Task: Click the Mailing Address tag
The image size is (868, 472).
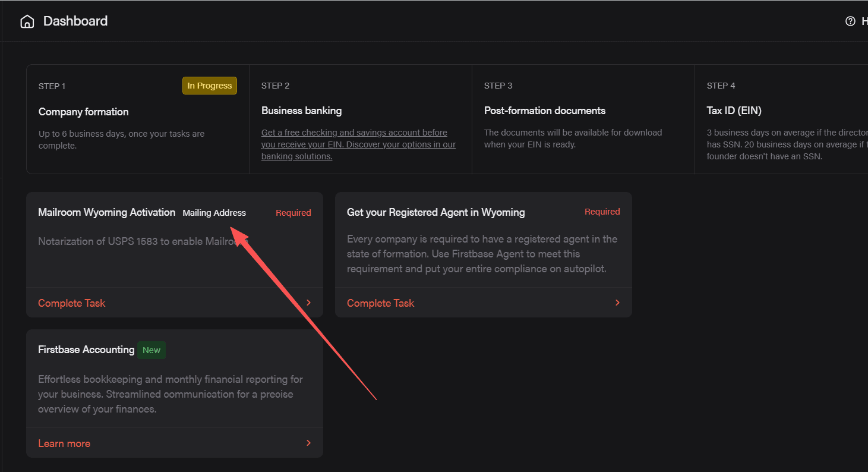Action: click(x=214, y=213)
